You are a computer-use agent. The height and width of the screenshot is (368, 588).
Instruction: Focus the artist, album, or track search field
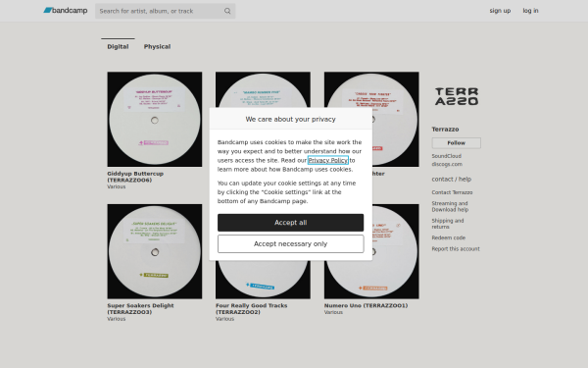point(165,11)
